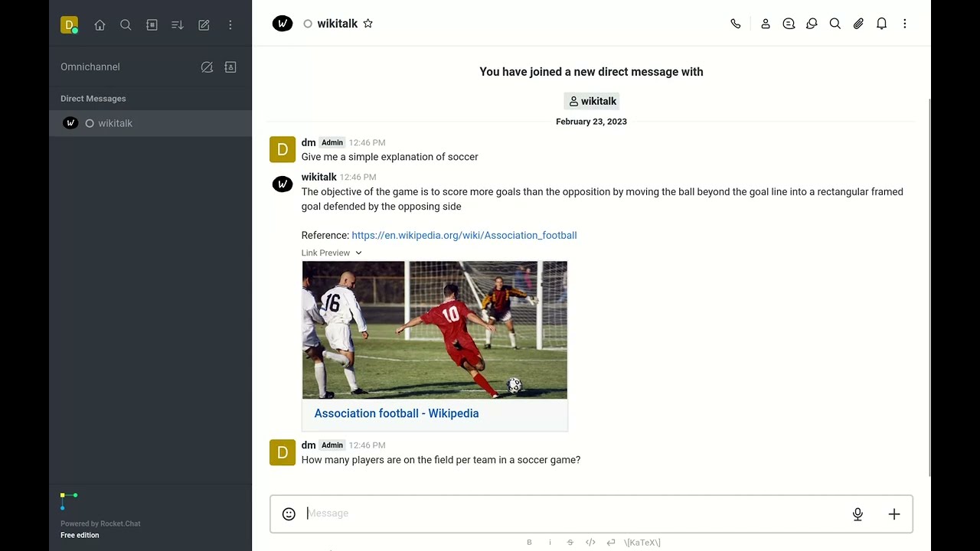Viewport: 980px width, 551px height.
Task: Collapse the Link Preview chevron
Action: pyautogui.click(x=358, y=253)
